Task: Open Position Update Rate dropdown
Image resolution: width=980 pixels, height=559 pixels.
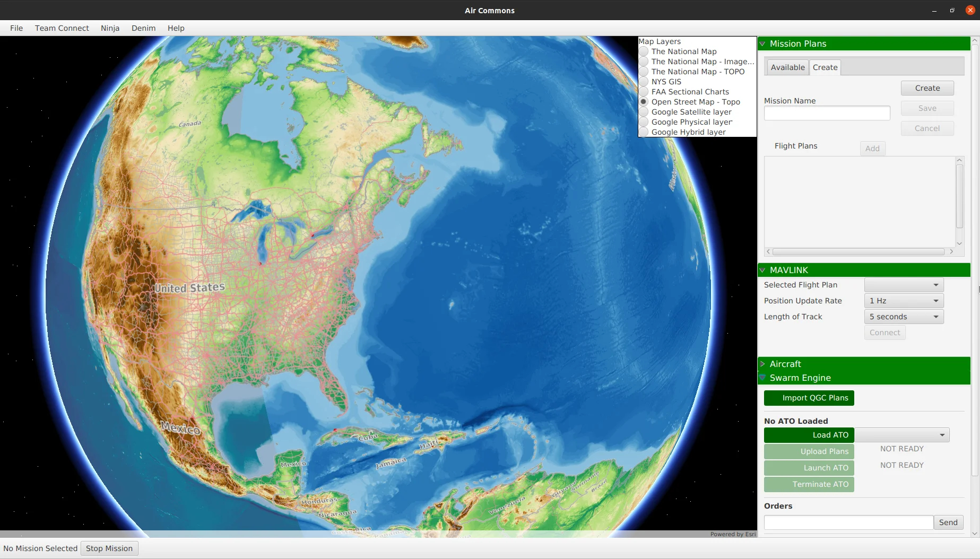Action: (904, 301)
